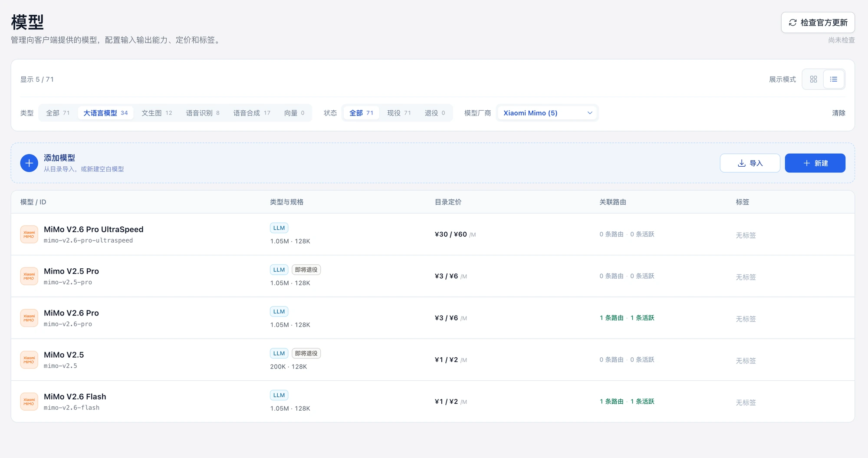
Task: Click the Xiaomi MiMo logo for mimo-v2.6-pro row
Action: click(x=29, y=318)
